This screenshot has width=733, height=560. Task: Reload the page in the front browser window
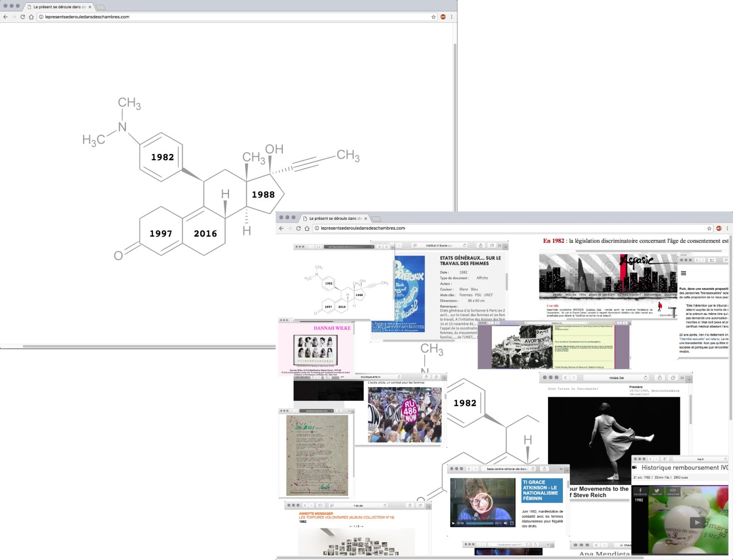[298, 228]
